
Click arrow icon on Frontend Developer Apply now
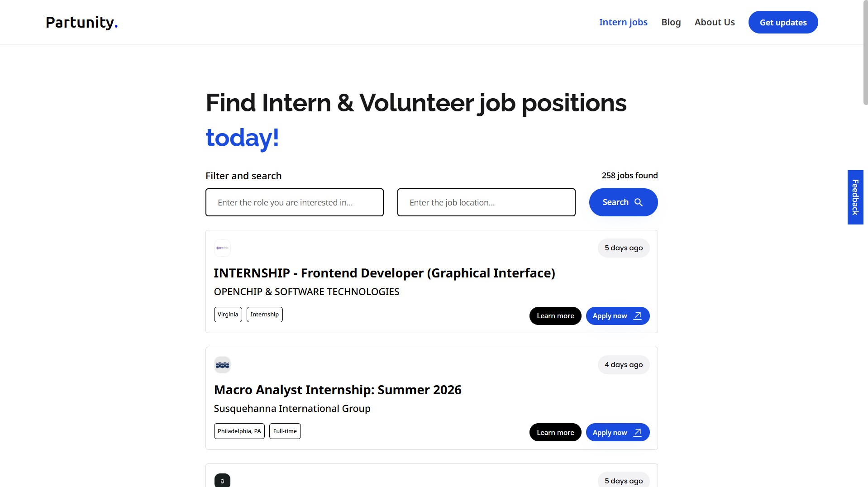[x=637, y=316]
